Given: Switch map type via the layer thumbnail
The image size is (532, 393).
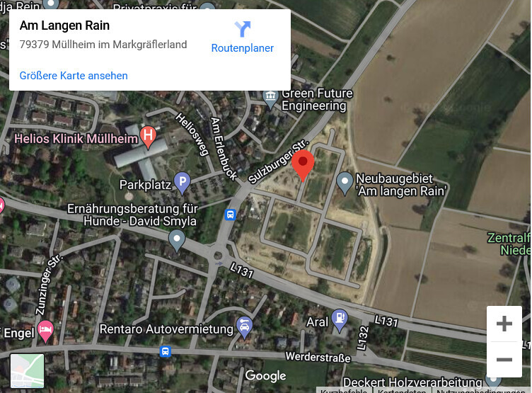Looking at the screenshot, I should tap(27, 371).
